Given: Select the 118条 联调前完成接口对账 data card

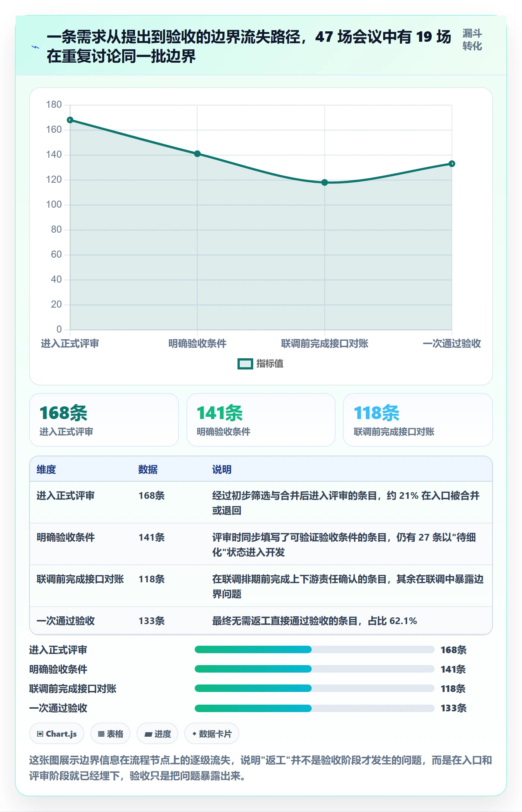Looking at the screenshot, I should (418, 420).
